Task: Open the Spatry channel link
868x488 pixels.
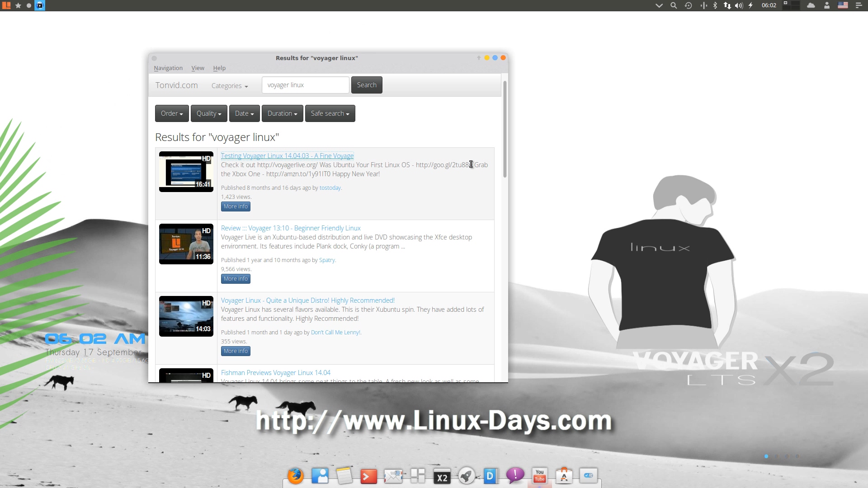Action: pyautogui.click(x=327, y=260)
